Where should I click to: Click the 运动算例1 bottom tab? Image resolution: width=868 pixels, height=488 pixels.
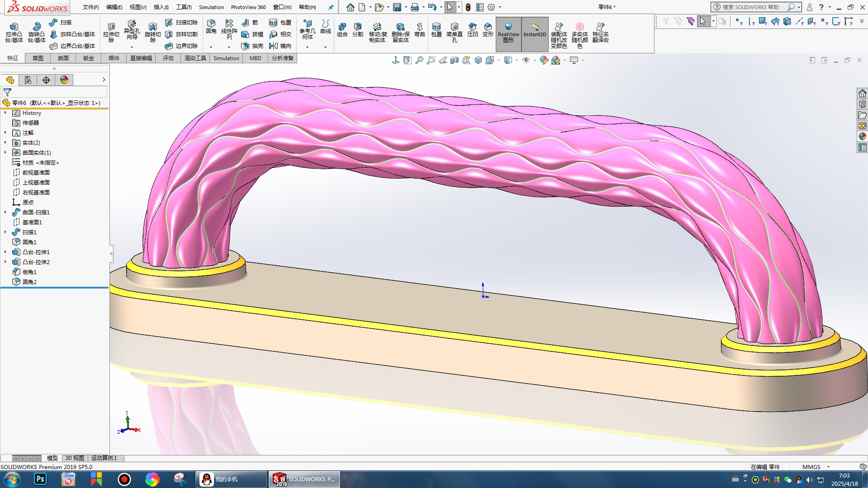tap(104, 458)
